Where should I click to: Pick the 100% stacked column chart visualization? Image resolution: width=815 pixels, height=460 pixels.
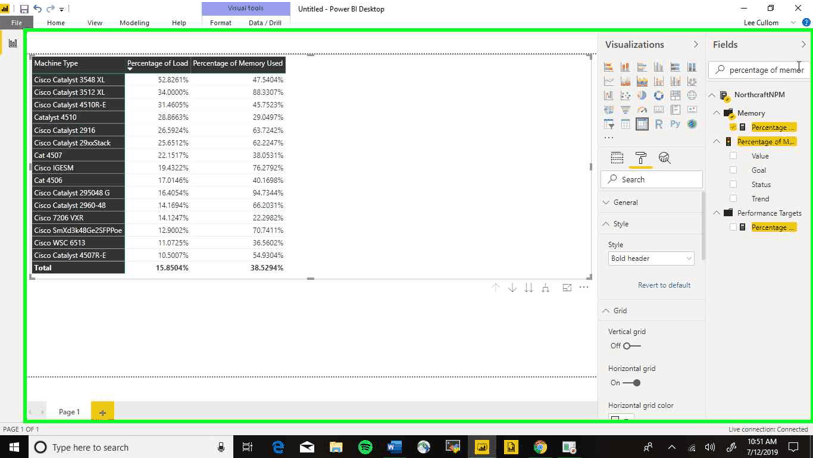click(x=692, y=67)
